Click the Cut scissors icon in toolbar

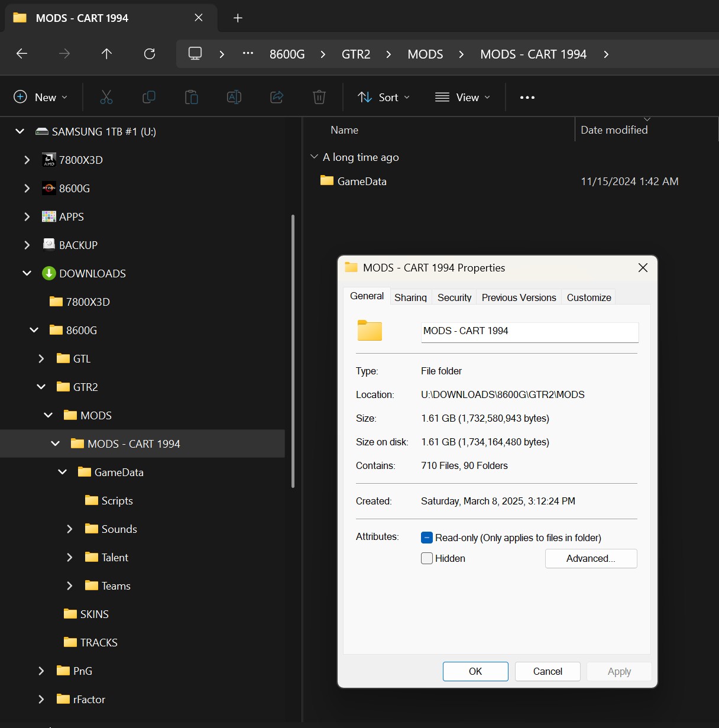coord(106,97)
